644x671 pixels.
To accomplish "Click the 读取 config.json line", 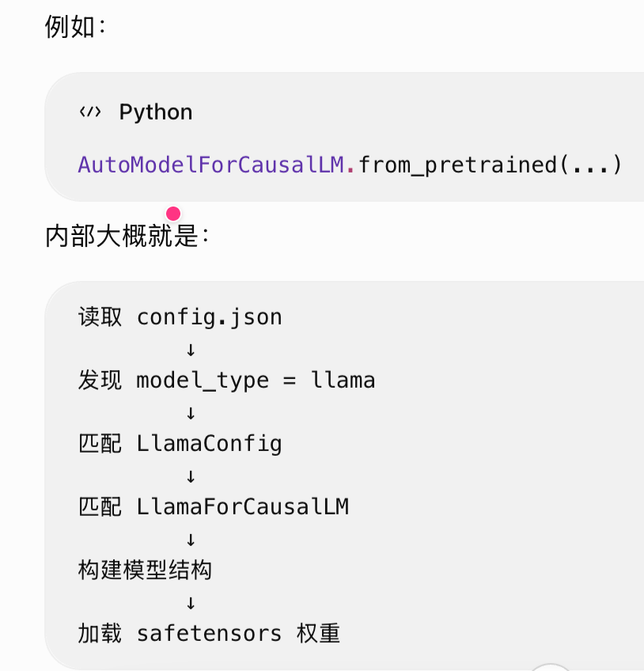I will pos(180,317).
